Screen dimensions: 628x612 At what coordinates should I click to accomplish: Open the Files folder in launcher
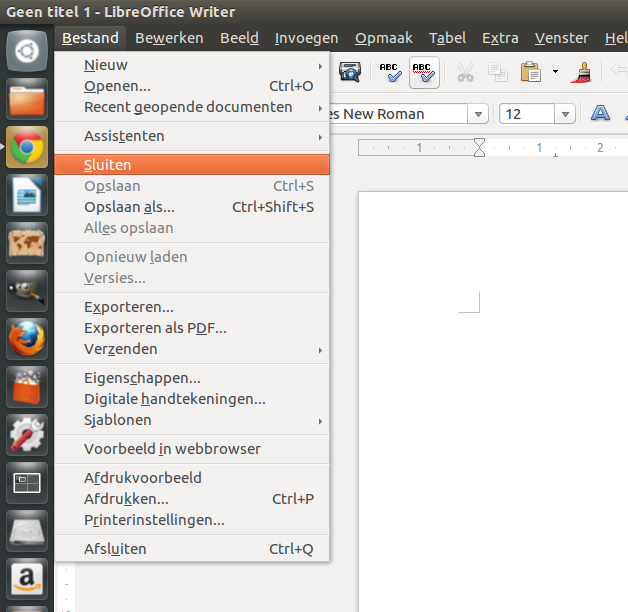[27, 99]
